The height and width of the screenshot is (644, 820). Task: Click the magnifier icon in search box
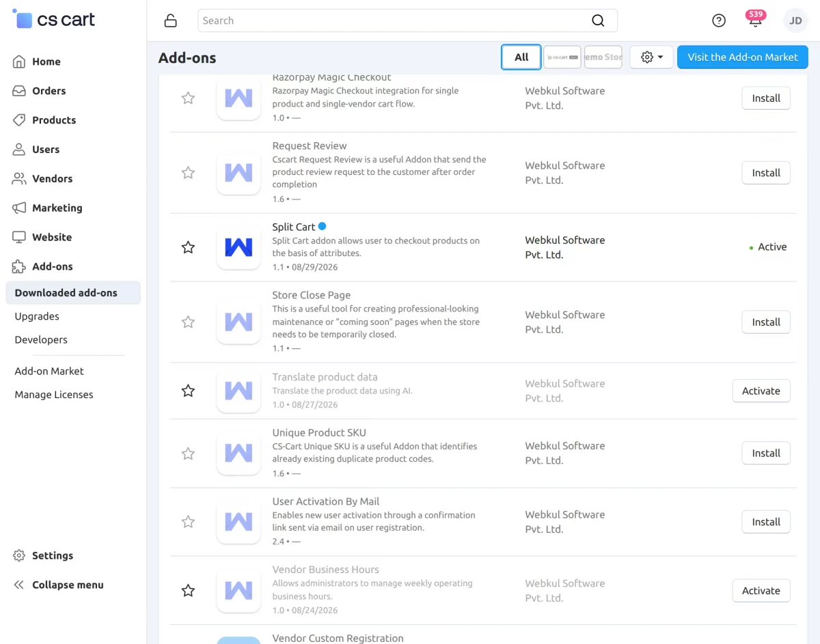point(598,20)
